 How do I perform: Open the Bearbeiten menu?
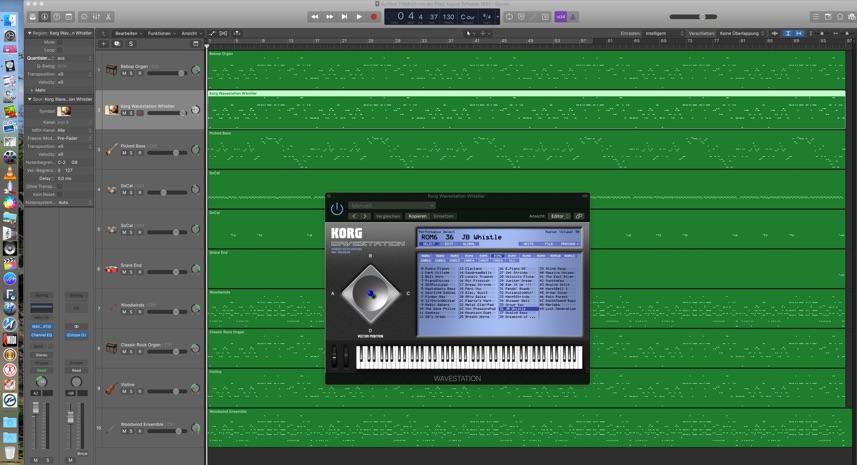[128, 33]
